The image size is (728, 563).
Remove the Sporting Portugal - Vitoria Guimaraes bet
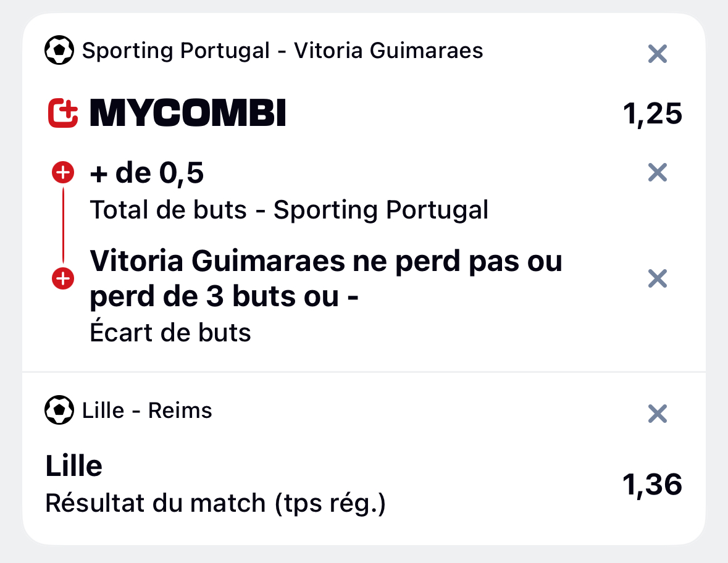pos(658,54)
